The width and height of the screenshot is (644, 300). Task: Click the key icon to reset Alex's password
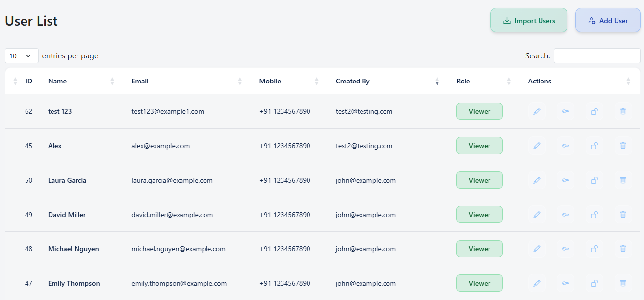[x=565, y=146]
